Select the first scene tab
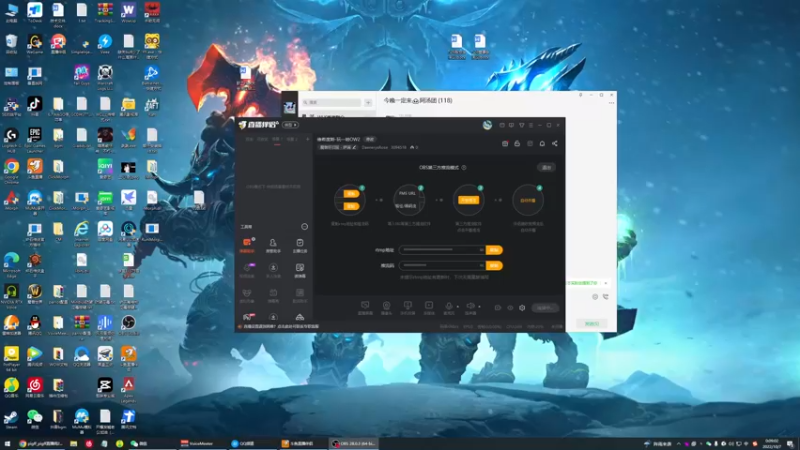The width and height of the screenshot is (800, 450). coord(249,139)
